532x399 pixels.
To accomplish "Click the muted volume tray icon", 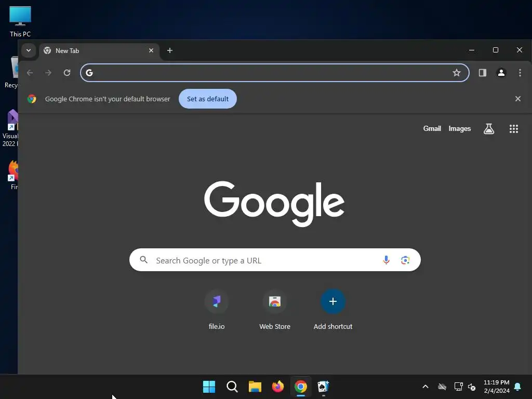I will pyautogui.click(x=472, y=387).
